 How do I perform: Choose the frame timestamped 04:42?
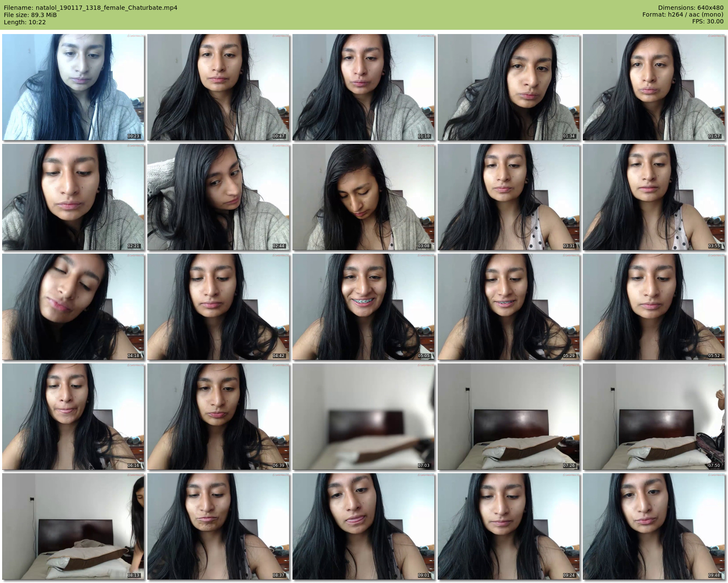click(x=218, y=307)
